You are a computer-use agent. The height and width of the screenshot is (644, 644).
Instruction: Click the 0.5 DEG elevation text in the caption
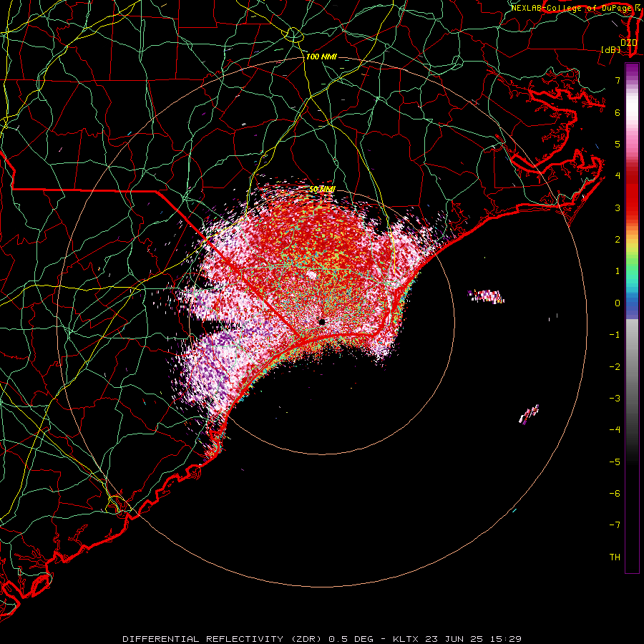tap(351, 639)
